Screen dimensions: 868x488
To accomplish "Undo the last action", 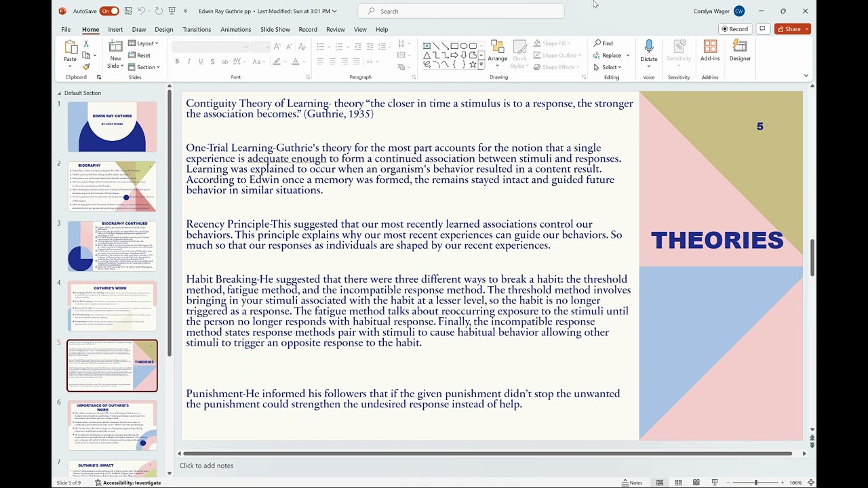I will pyautogui.click(x=142, y=11).
